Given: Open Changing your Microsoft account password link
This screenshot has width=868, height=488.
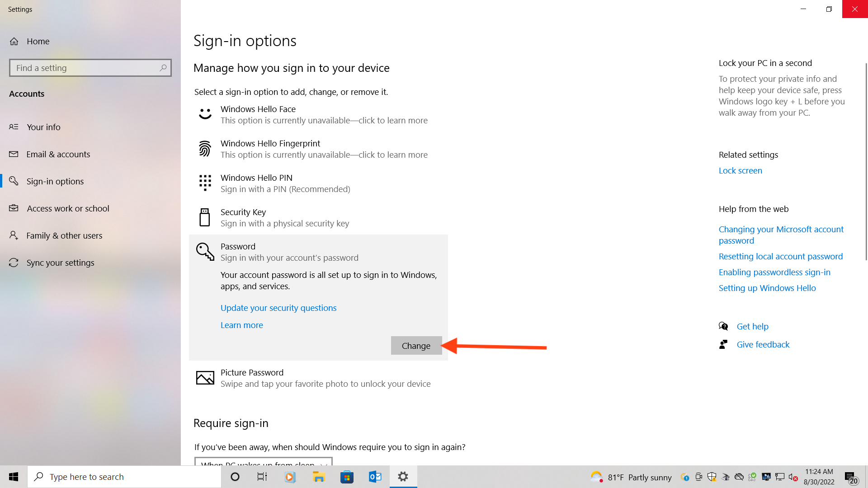Looking at the screenshot, I should click(781, 235).
